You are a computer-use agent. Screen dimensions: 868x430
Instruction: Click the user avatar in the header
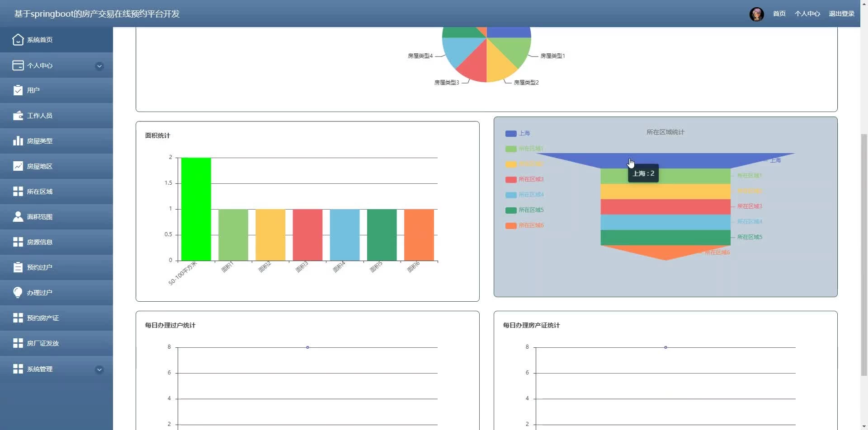[756, 14]
